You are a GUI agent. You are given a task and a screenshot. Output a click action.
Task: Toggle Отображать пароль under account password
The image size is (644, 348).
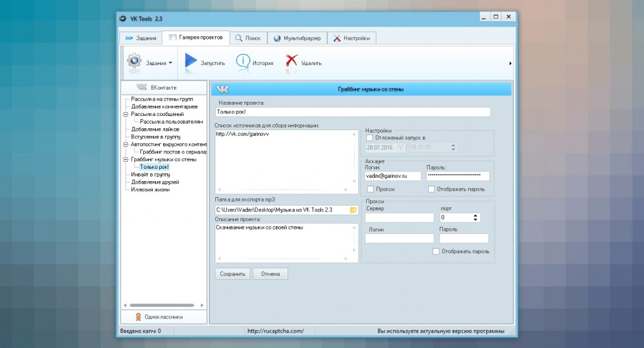click(431, 189)
